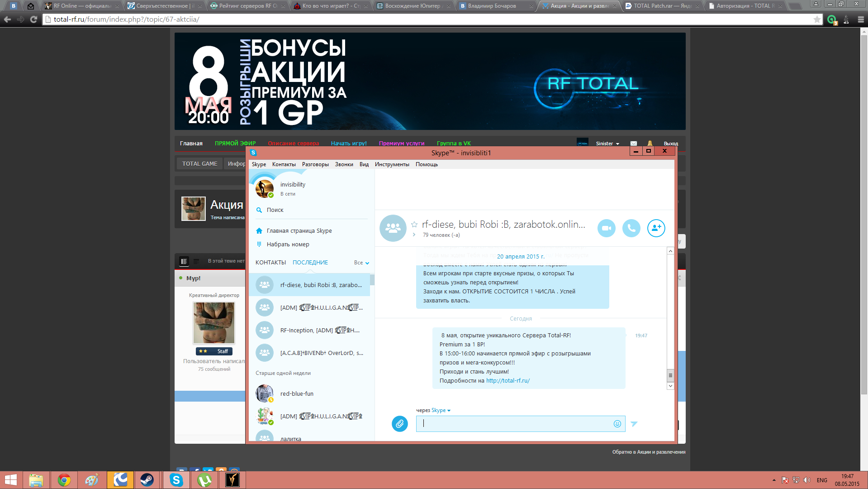Viewport: 868px width, 489px height.
Task: Click the green extension icon in Chrome toolbar
Action: [832, 20]
